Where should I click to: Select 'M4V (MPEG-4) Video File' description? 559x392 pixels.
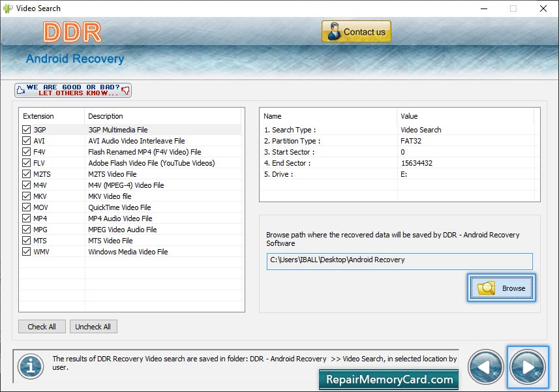(126, 185)
